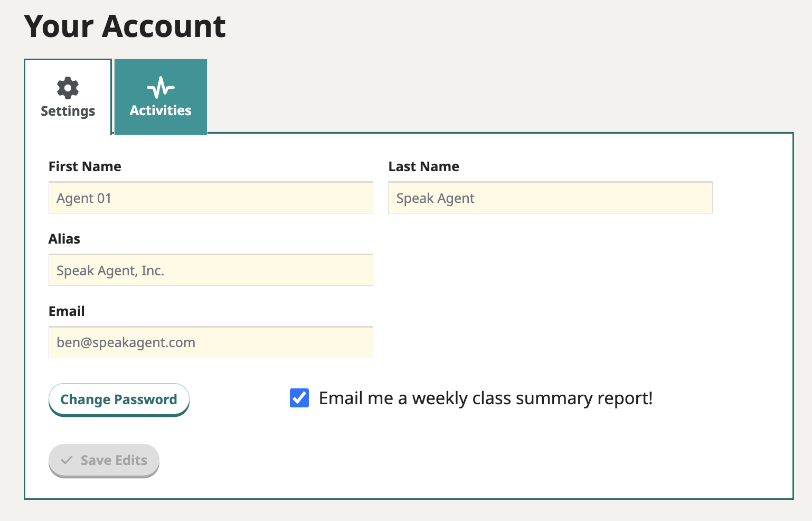Focus the Last Name input field
Viewport: 812px width, 521px height.
tap(550, 198)
